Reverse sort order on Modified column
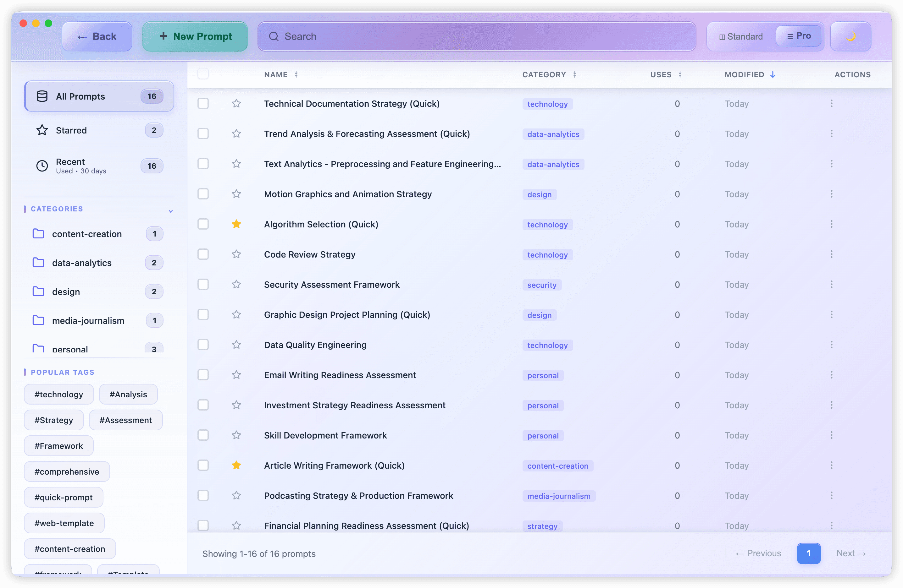The height and width of the screenshot is (588, 903). tap(773, 74)
